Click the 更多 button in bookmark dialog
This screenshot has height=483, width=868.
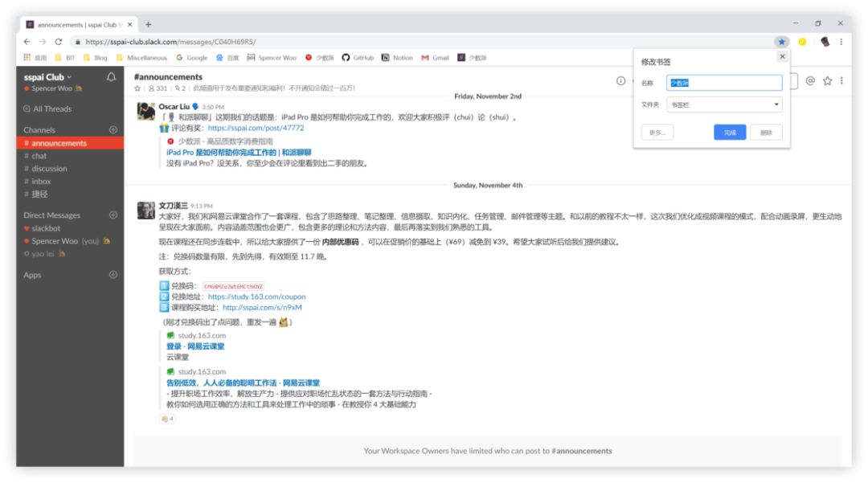click(x=657, y=133)
